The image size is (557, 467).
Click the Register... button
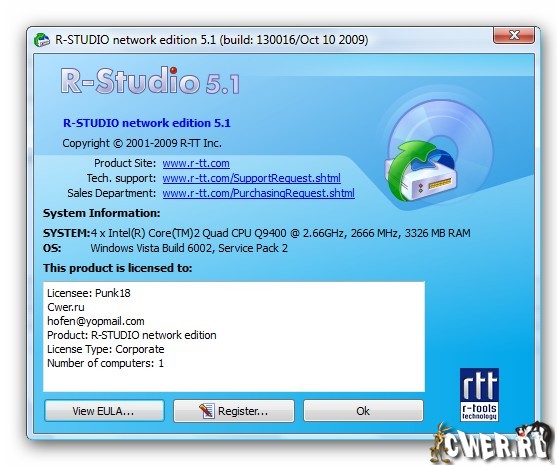click(234, 411)
